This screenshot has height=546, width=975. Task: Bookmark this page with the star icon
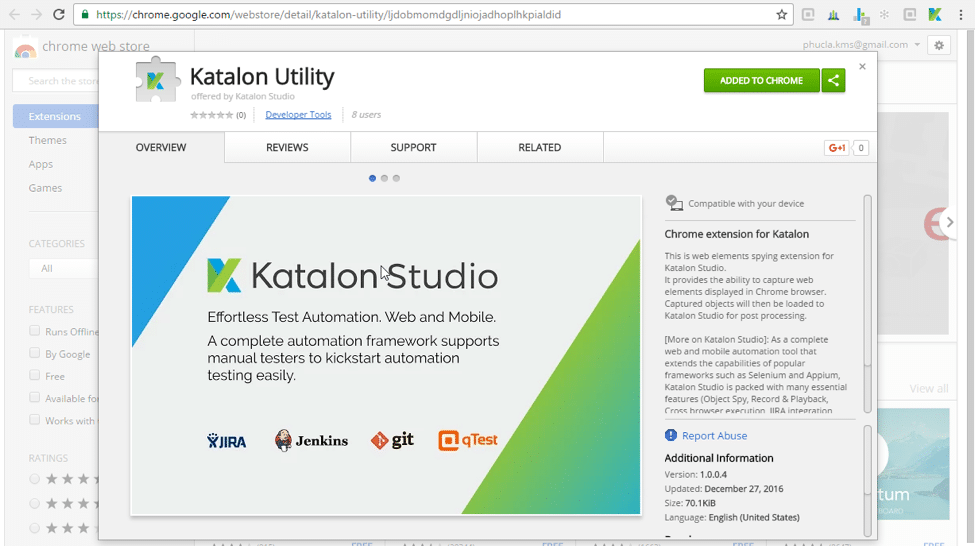click(781, 15)
